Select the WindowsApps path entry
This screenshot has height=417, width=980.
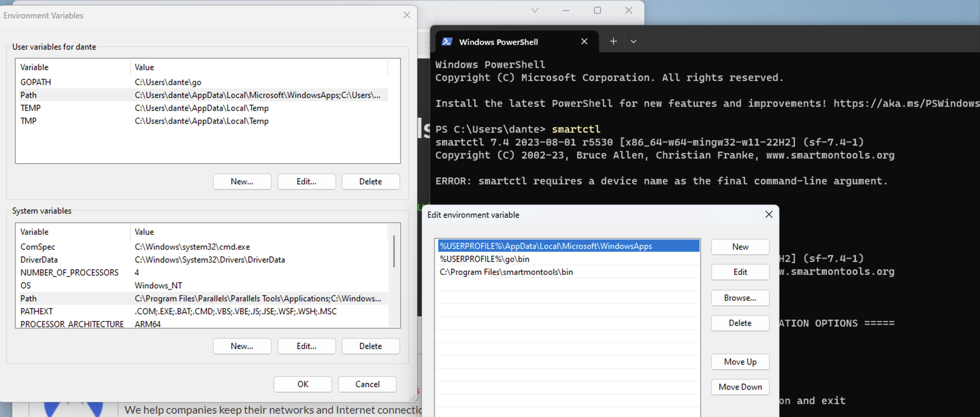pyautogui.click(x=568, y=246)
